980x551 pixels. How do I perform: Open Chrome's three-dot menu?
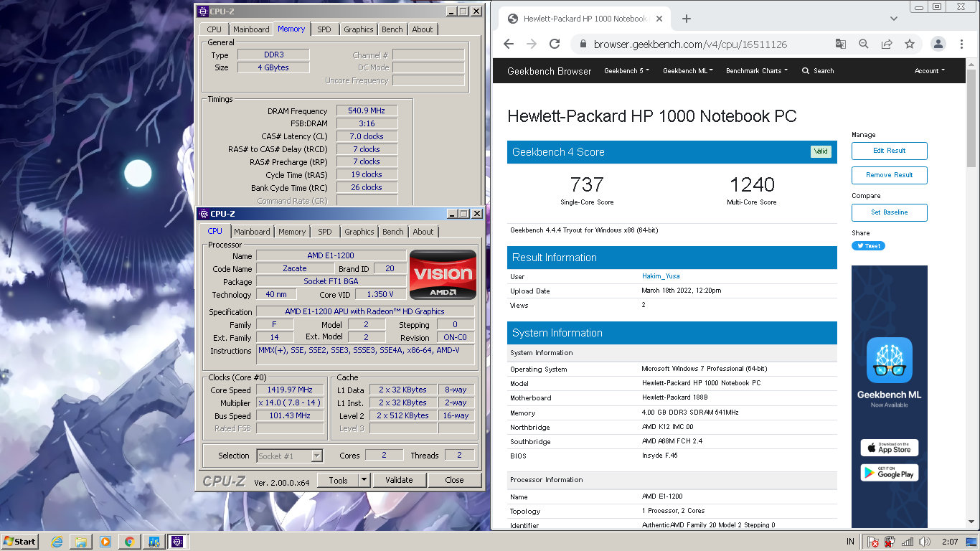point(961,44)
